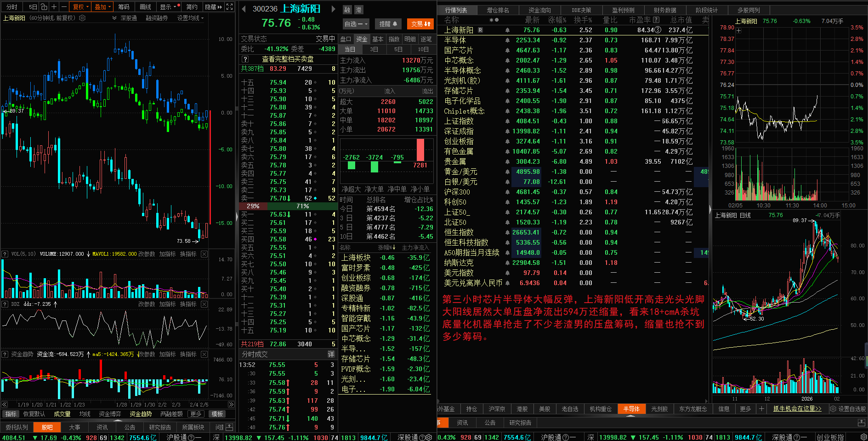Screen dimensions: 868x441
Task: Click 换指标 in the VOL panel
Action: tap(188, 254)
